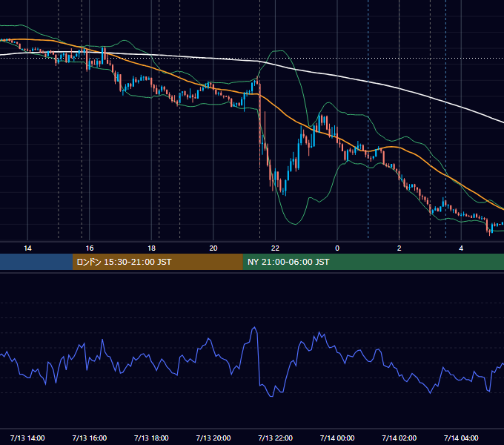Select the ロンドン 15:30-21:00 JST session bar
The image size is (504, 445).
pyautogui.click(x=157, y=262)
